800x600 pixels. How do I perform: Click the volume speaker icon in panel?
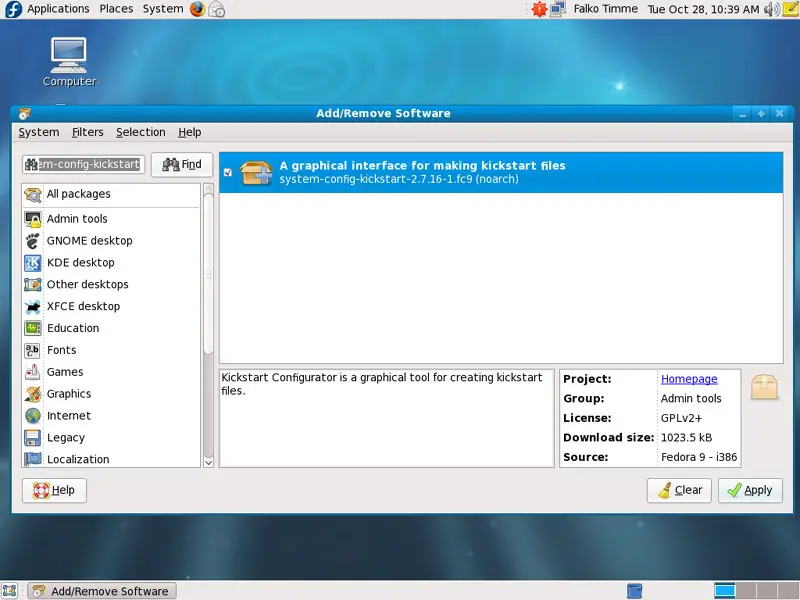(x=771, y=9)
